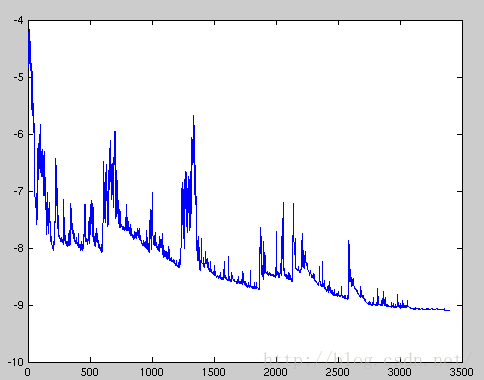Click the x-axis label "500"
484x380 pixels.
[x=90, y=372]
